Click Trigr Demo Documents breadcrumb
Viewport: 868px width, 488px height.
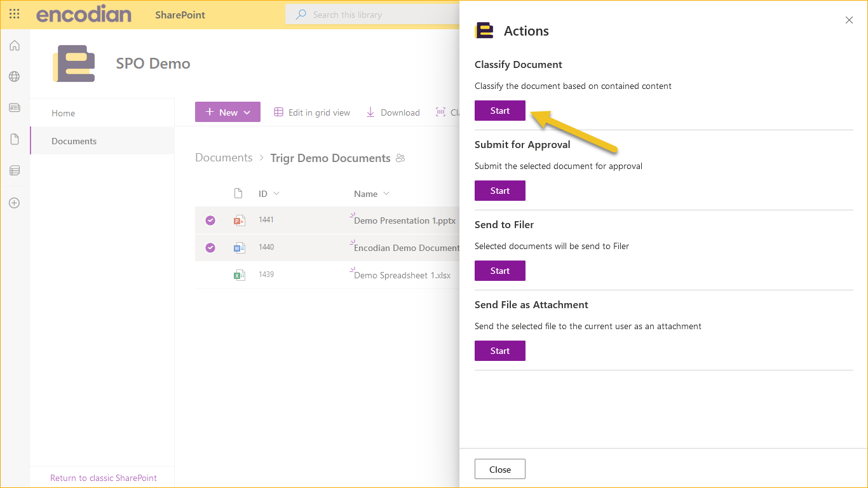[330, 158]
